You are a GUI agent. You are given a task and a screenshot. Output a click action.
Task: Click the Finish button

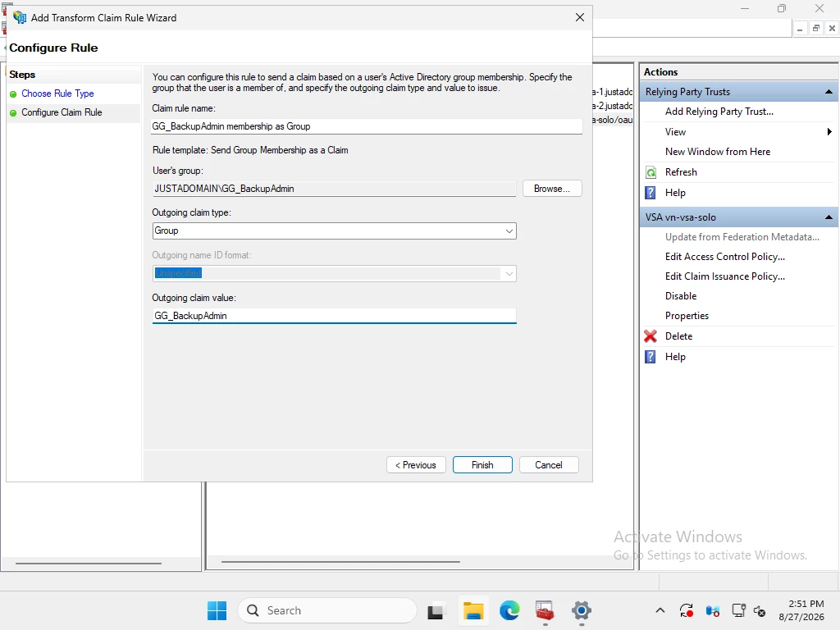pyautogui.click(x=482, y=465)
